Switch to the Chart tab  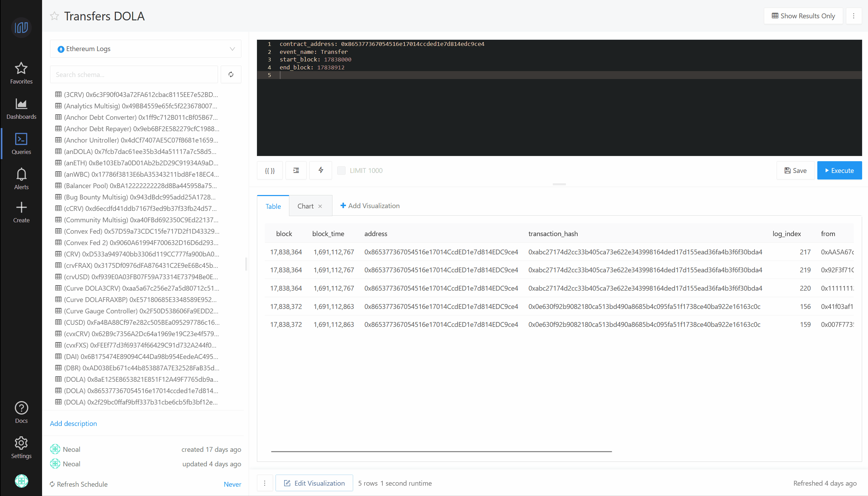pyautogui.click(x=305, y=206)
